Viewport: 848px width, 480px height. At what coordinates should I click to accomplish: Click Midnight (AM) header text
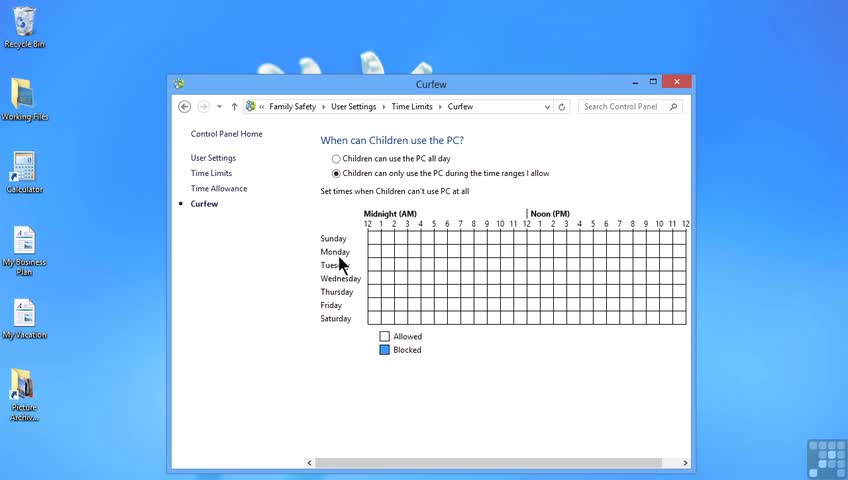(x=390, y=214)
